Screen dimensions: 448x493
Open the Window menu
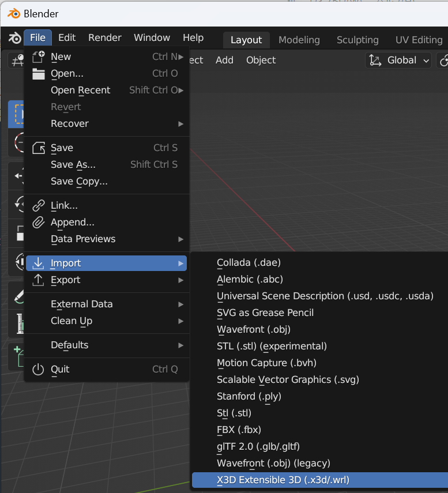tap(152, 37)
